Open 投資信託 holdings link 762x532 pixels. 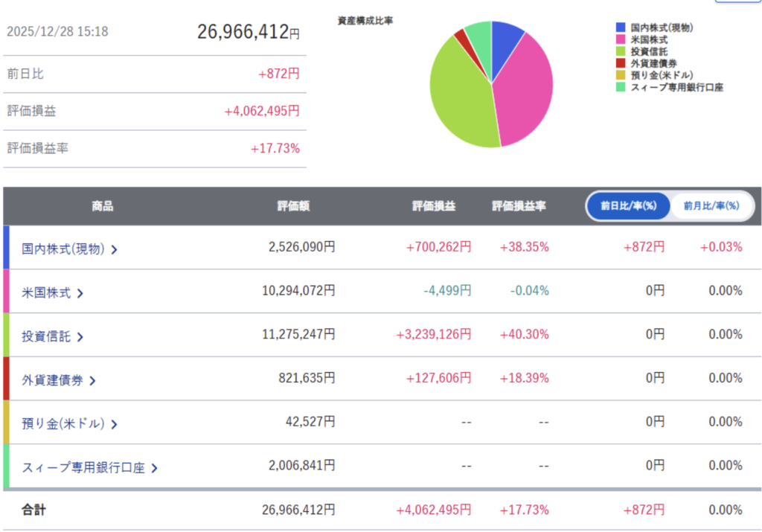coord(46,337)
